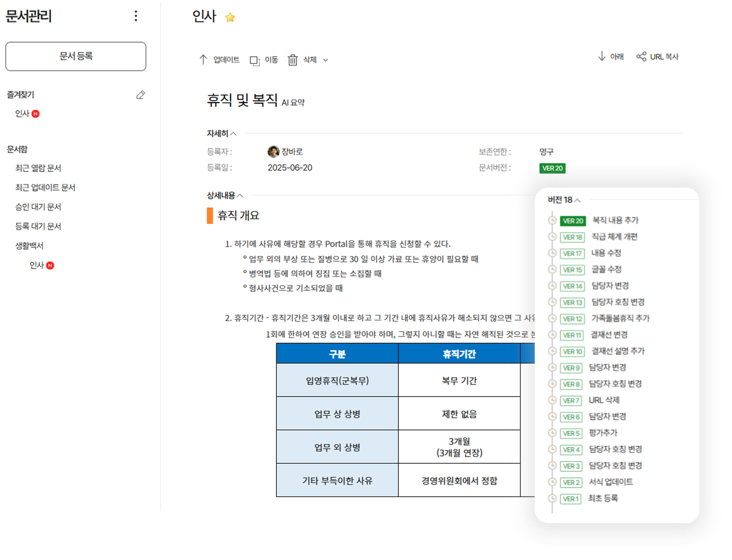
Task: Open the three-dot menu in 문서관리 header
Action: pyautogui.click(x=136, y=16)
